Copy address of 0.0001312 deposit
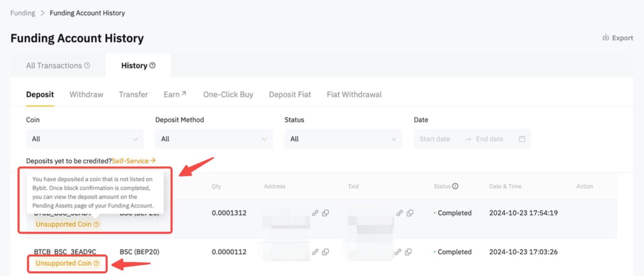The width and height of the screenshot is (644, 276). point(325,213)
